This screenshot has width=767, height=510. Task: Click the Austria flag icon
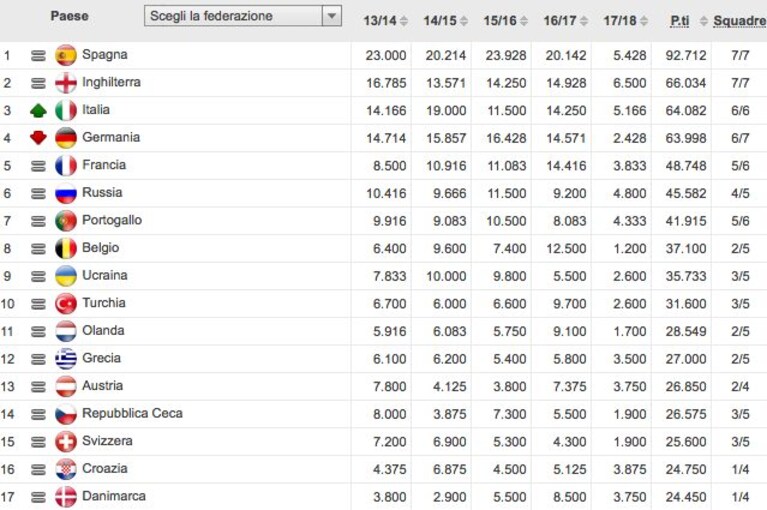66,386
